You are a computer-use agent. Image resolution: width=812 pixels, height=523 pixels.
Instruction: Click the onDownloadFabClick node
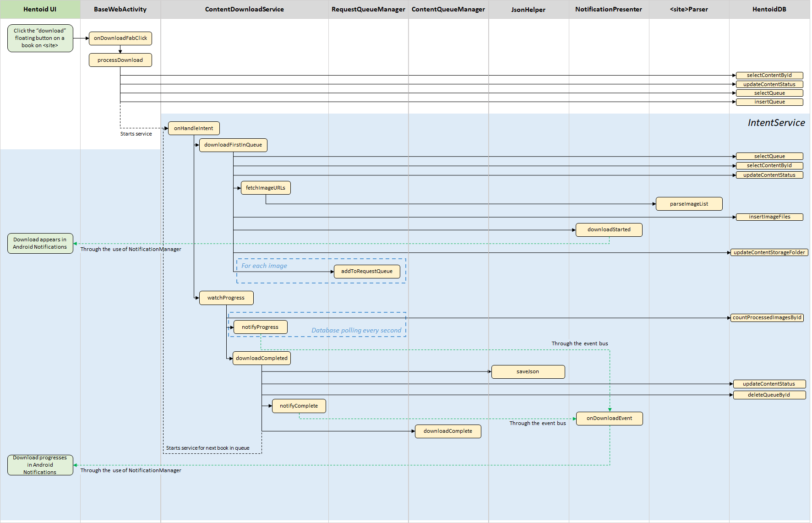click(120, 38)
